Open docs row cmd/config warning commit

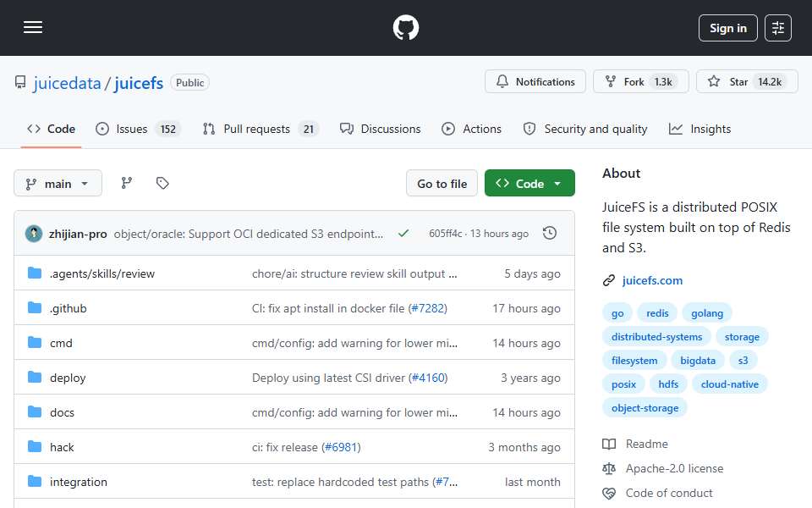tap(354, 412)
